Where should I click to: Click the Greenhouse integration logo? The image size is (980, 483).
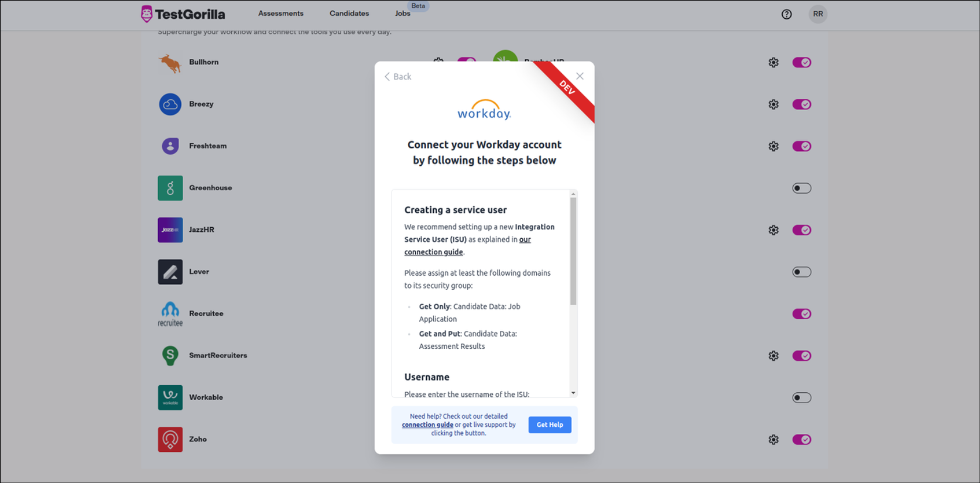point(170,188)
